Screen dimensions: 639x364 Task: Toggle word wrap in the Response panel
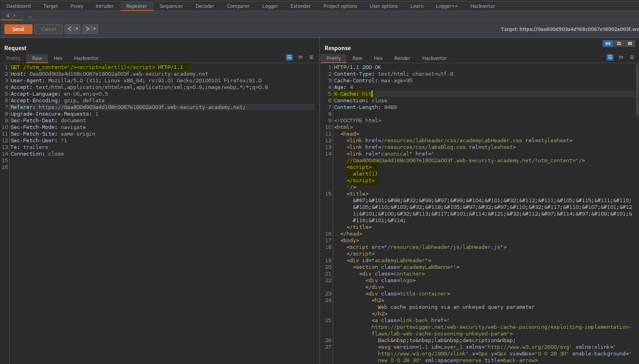coord(610,57)
